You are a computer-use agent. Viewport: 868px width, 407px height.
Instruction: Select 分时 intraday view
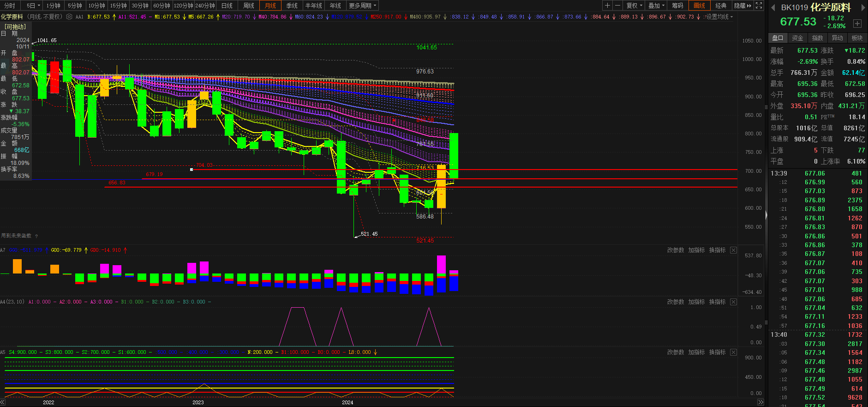10,6
